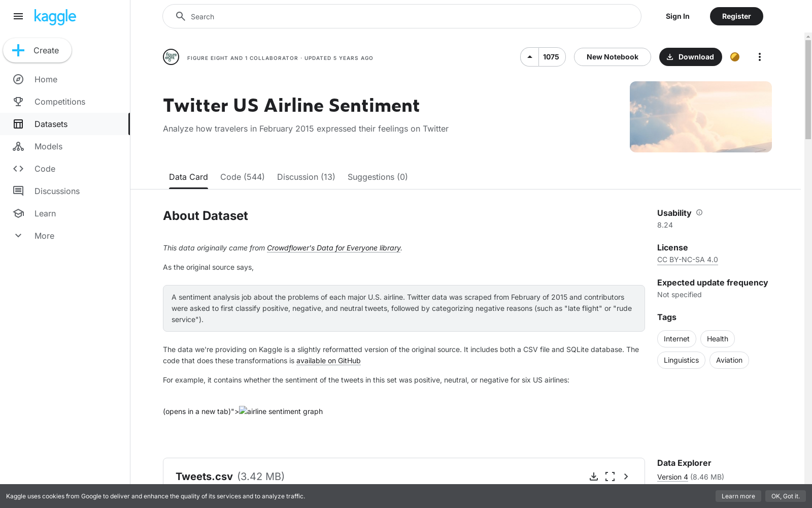Expand Tweets.csv to fullscreen view

610,477
